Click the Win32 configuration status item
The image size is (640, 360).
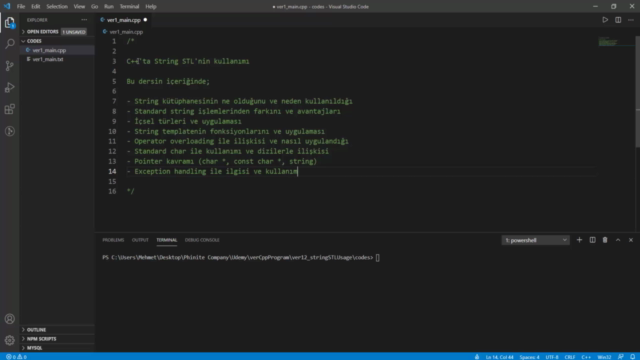604,357
